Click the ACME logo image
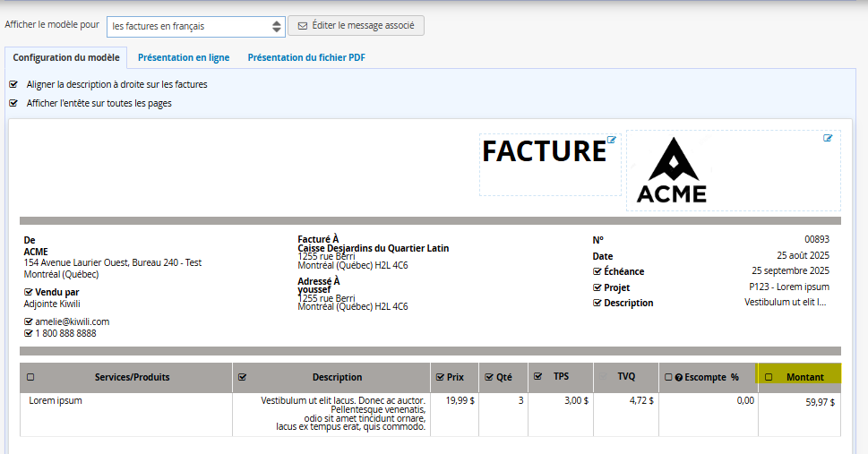The width and height of the screenshot is (868, 454). [x=672, y=169]
